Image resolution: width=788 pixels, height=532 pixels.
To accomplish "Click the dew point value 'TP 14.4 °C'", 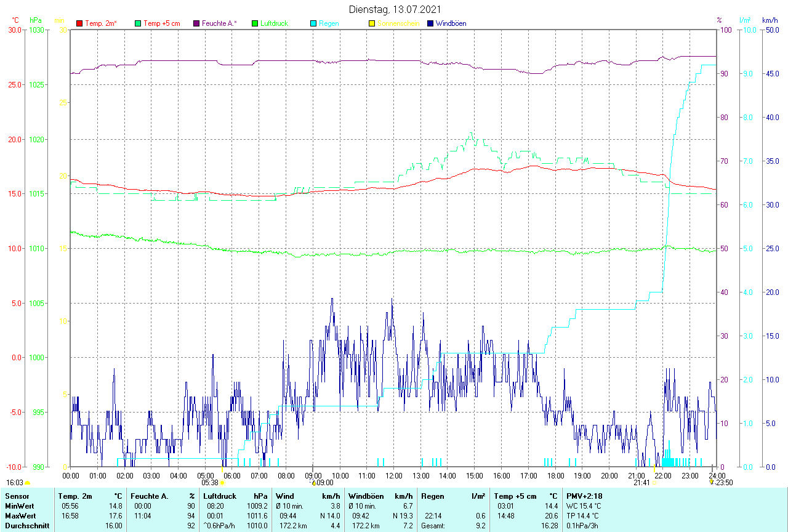I will pos(584,516).
